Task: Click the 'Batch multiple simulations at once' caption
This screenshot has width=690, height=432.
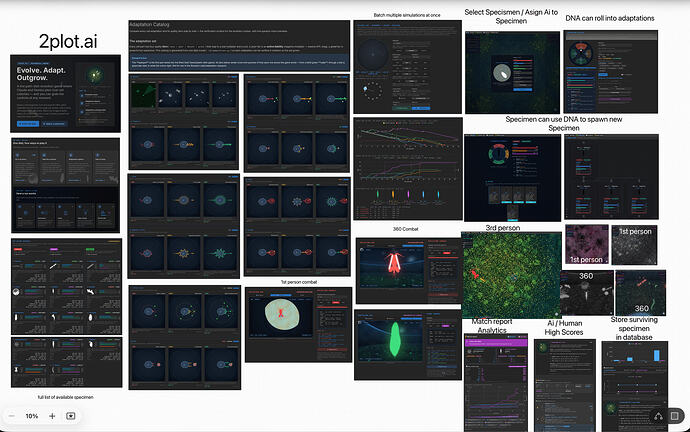Action: (x=407, y=15)
